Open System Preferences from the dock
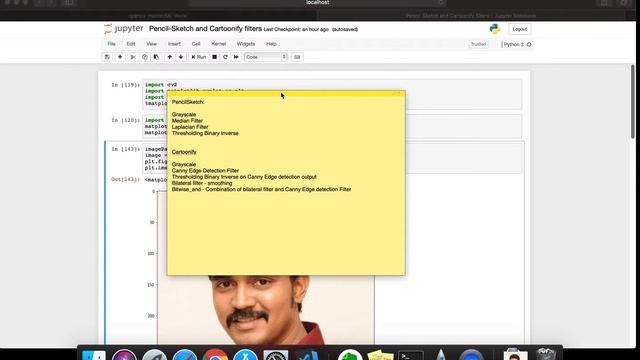 (x=276, y=356)
